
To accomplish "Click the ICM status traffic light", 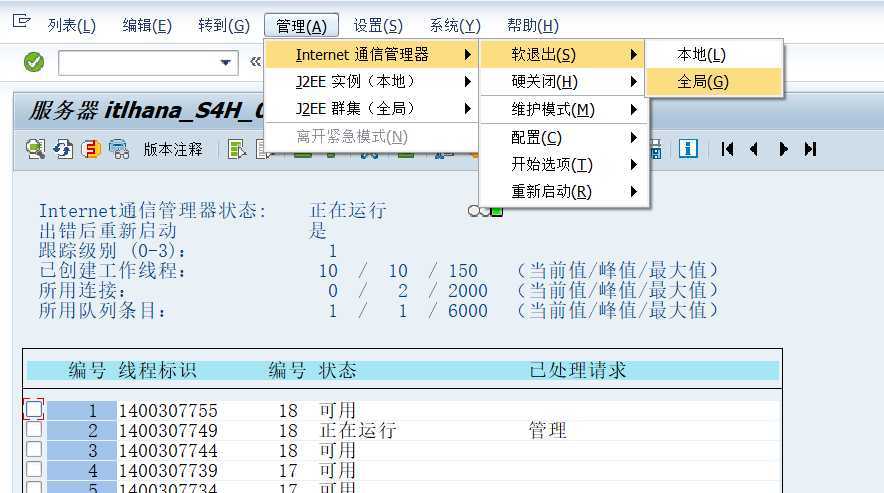I will click(x=485, y=211).
